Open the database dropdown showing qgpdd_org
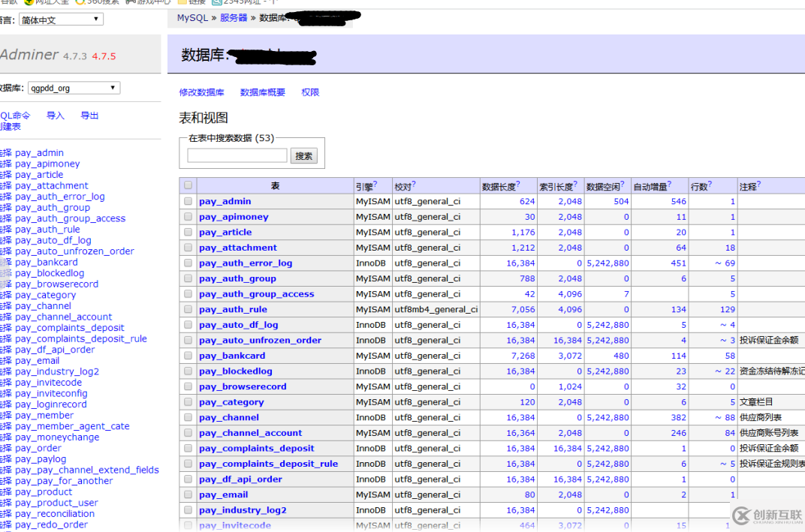805x532 pixels. pyautogui.click(x=74, y=88)
